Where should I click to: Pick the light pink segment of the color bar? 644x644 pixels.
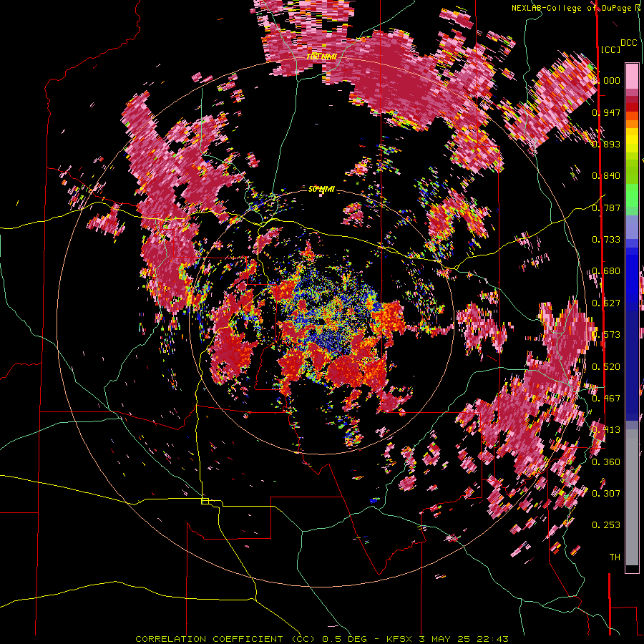tap(632, 76)
